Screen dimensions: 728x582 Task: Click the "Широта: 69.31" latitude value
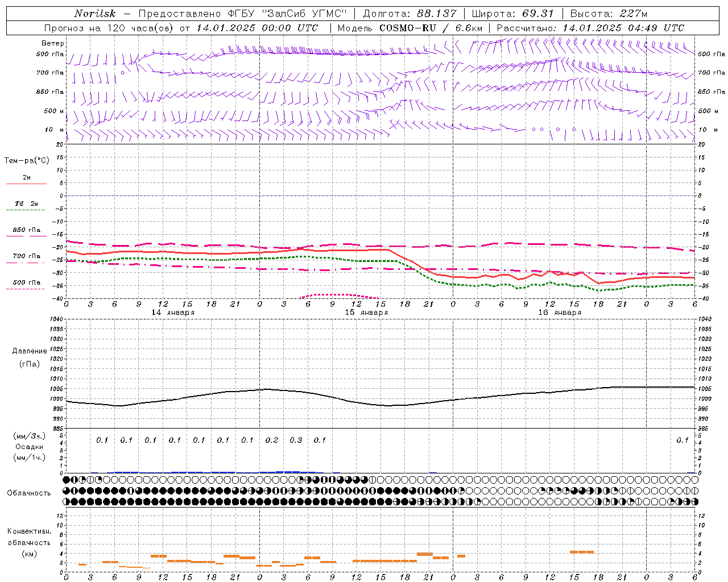512,14
